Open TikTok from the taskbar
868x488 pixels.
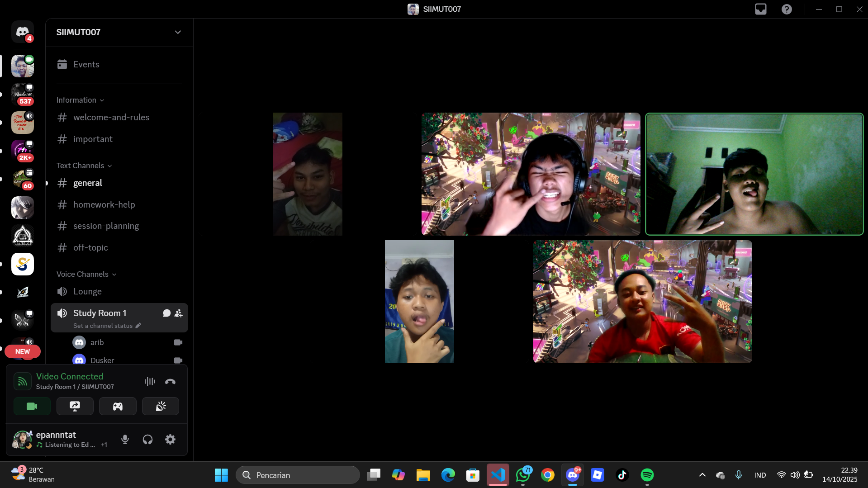pyautogui.click(x=622, y=475)
